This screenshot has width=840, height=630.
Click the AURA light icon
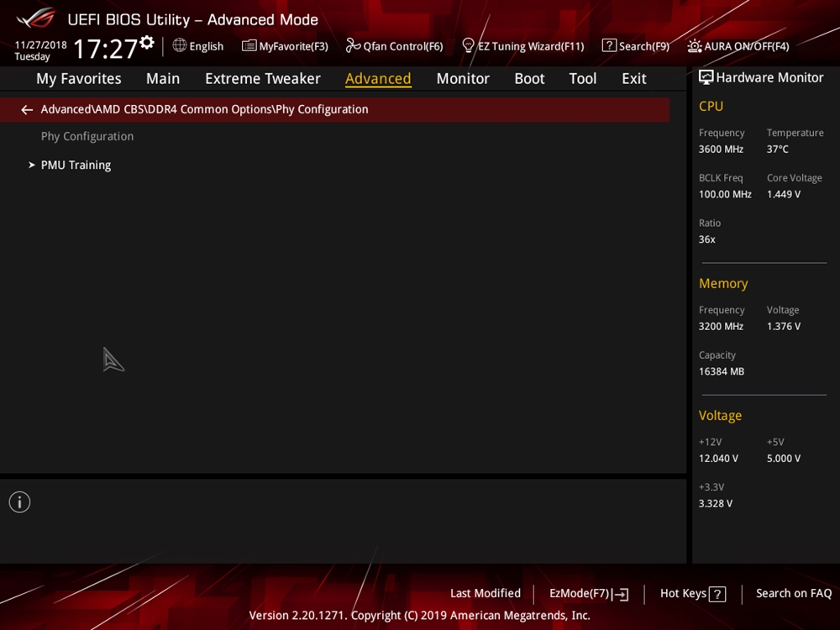pos(695,46)
